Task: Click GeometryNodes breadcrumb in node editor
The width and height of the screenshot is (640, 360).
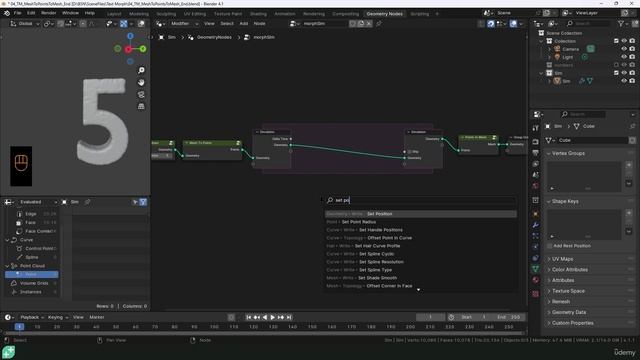Action: tap(214, 37)
